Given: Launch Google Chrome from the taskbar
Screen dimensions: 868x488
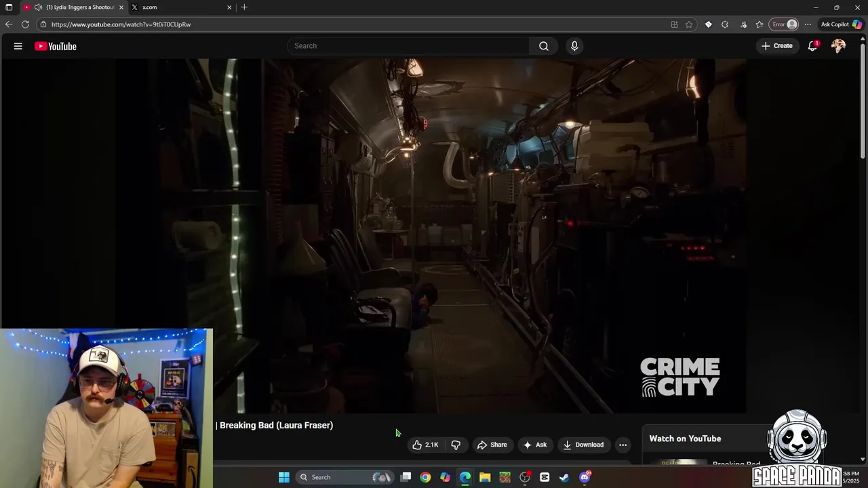Looking at the screenshot, I should click(425, 477).
